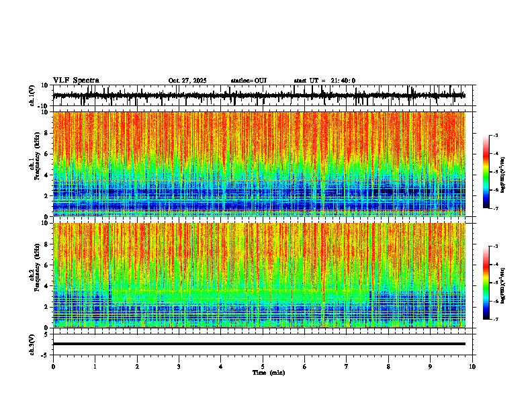Click the ch.1 color scale bar

click(486, 172)
